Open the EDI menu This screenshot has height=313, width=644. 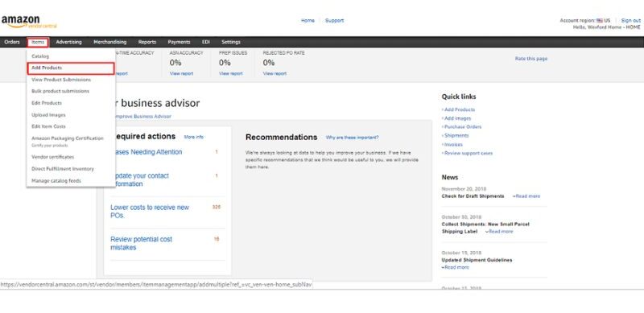tap(206, 42)
